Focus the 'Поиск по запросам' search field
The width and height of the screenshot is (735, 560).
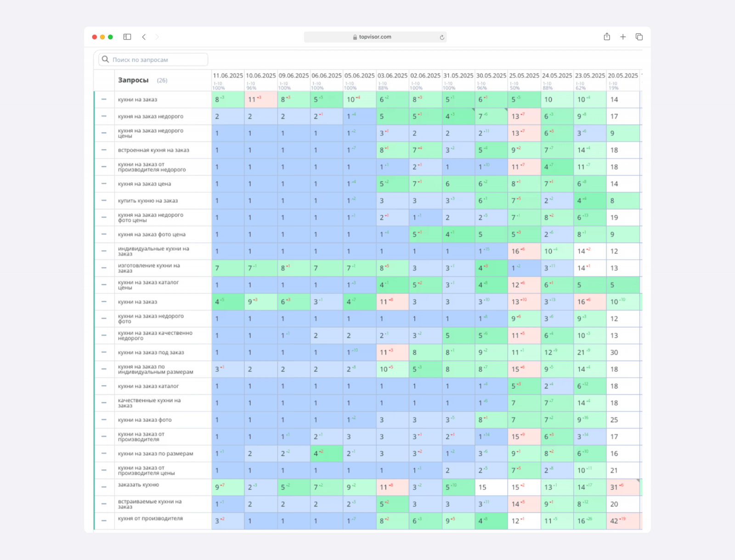[x=153, y=60]
